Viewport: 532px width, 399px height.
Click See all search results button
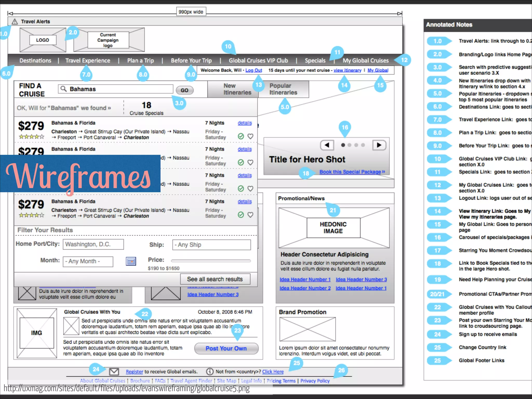point(215,279)
